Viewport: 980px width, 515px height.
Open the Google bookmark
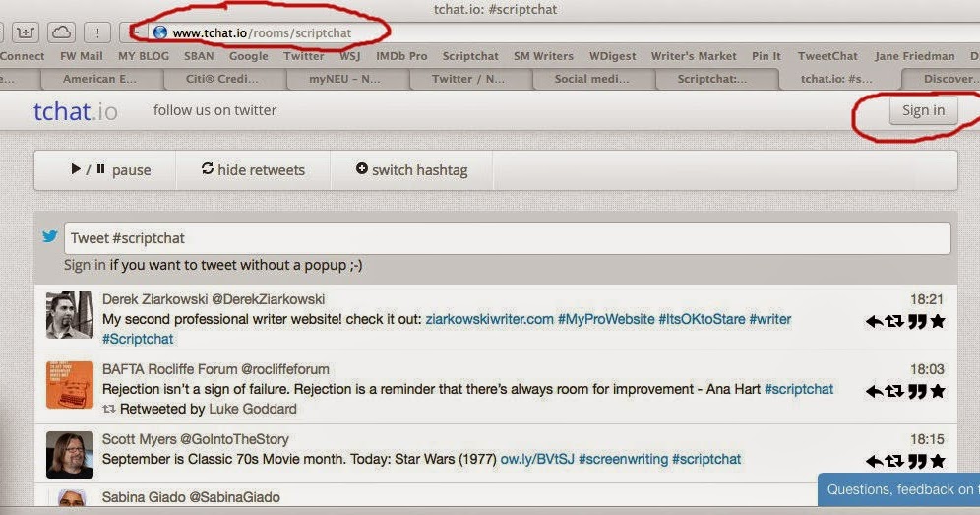[249, 56]
